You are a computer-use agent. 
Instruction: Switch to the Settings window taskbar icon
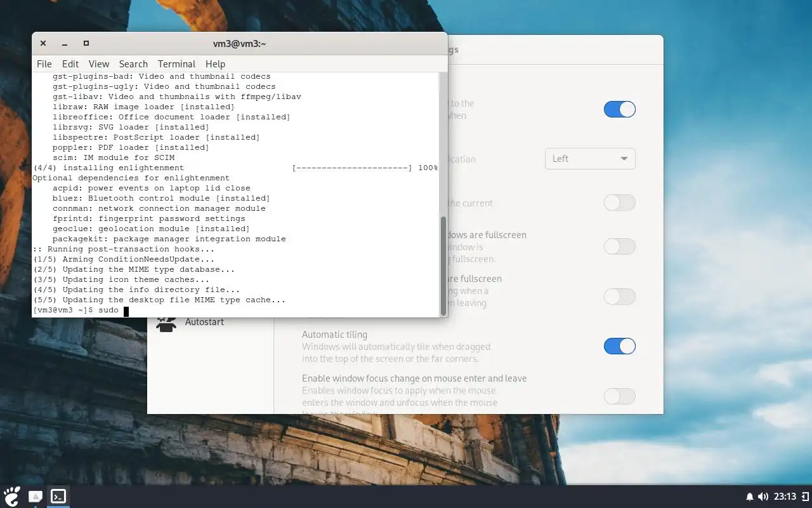pyautogui.click(x=36, y=497)
